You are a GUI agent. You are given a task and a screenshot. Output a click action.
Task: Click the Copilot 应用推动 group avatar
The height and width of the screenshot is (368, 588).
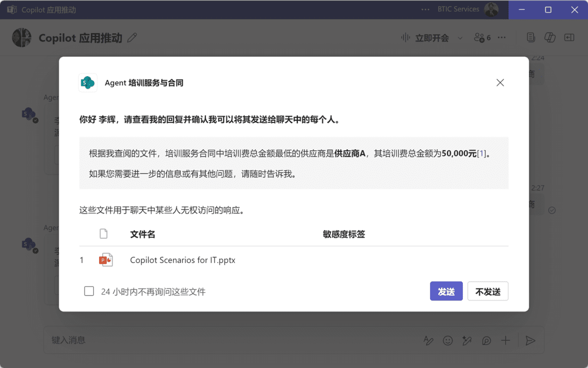pos(22,38)
